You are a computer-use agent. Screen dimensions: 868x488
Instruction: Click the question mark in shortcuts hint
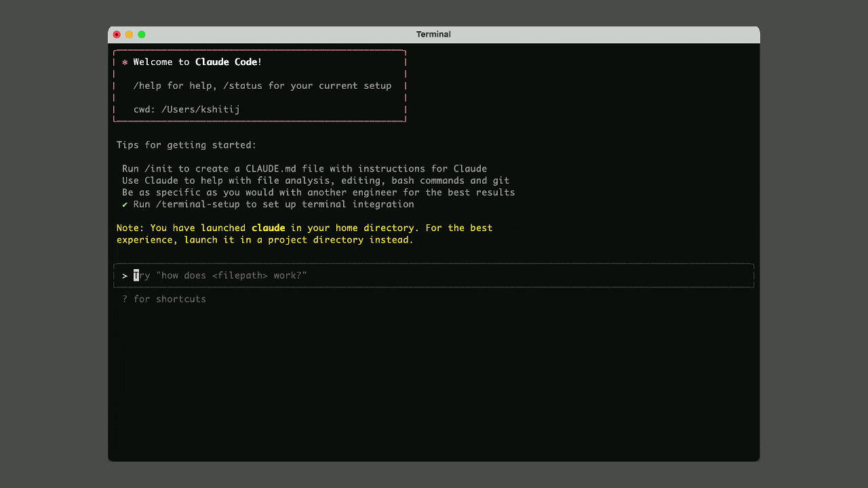[125, 300]
